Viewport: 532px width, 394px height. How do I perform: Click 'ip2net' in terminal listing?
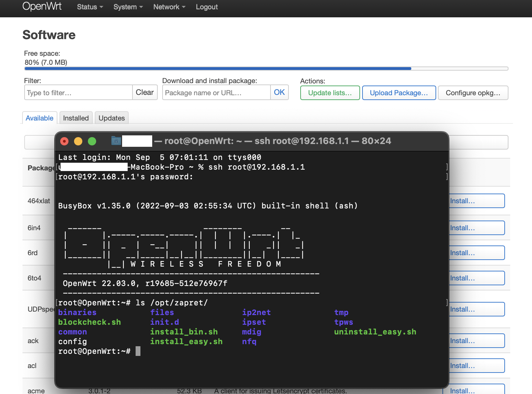point(256,312)
